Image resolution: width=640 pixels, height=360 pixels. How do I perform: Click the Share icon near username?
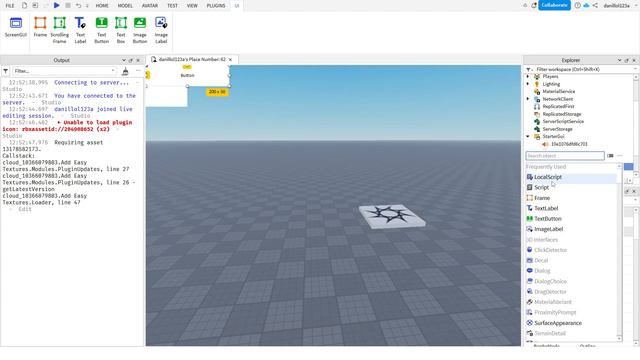coord(595,5)
